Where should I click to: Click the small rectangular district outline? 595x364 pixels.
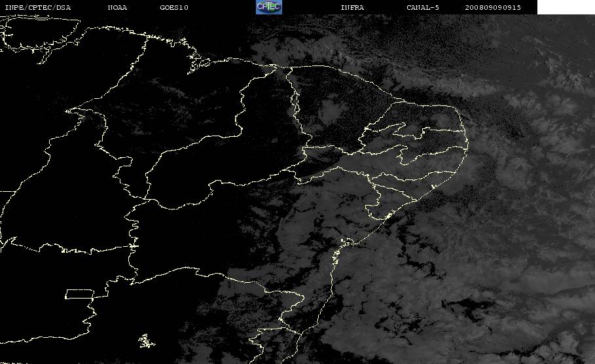tap(79, 294)
